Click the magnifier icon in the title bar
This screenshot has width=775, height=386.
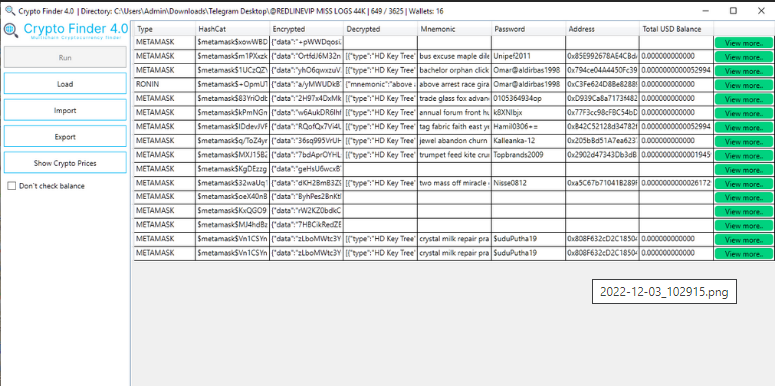[x=9, y=10]
